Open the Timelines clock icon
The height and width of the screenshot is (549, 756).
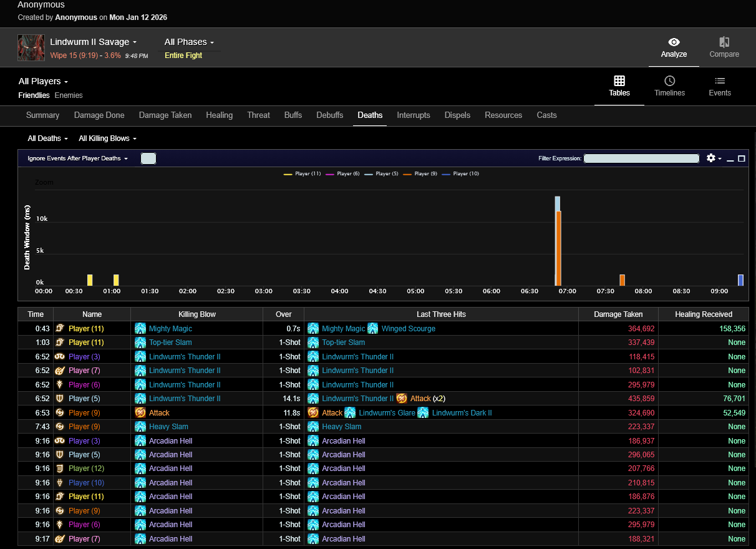tap(669, 81)
